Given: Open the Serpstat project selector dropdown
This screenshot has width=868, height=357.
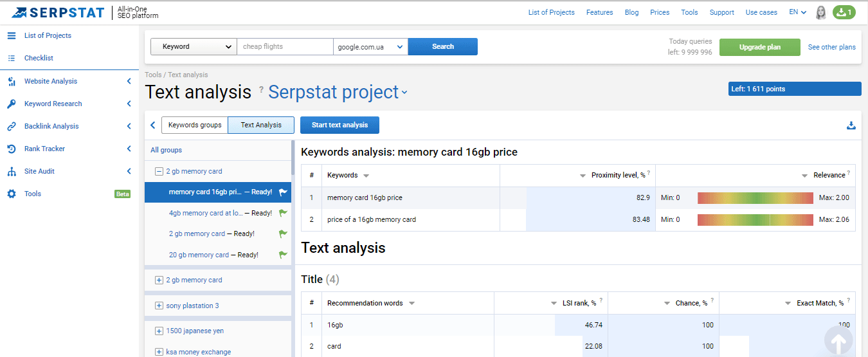Looking at the screenshot, I should pos(338,93).
